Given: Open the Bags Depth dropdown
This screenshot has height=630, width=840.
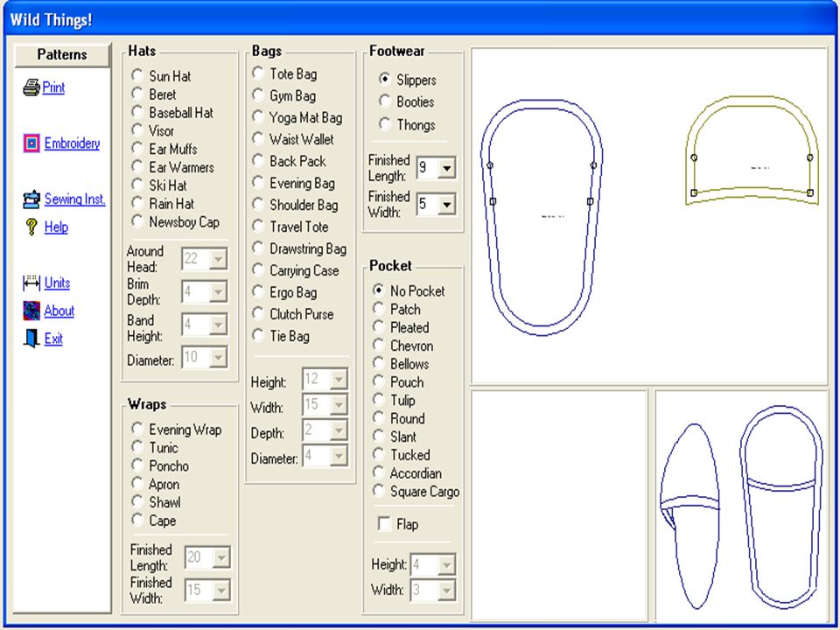Looking at the screenshot, I should tap(339, 430).
